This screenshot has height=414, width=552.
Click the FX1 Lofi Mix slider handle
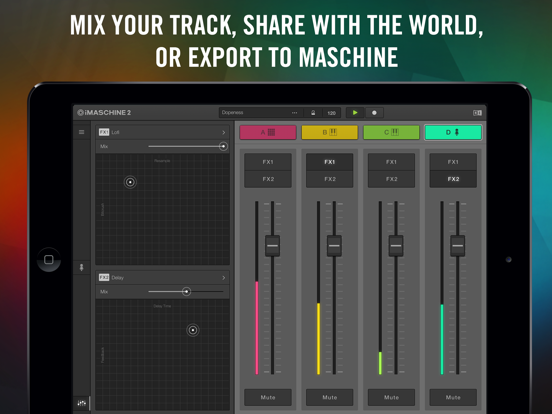[223, 146]
